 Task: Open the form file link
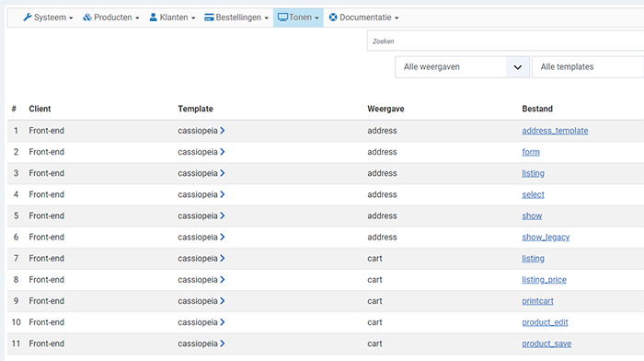531,152
